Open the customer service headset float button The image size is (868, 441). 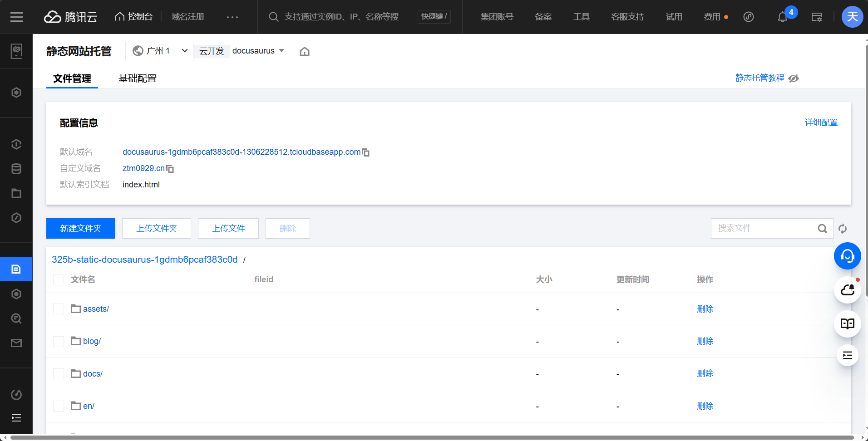click(x=848, y=256)
